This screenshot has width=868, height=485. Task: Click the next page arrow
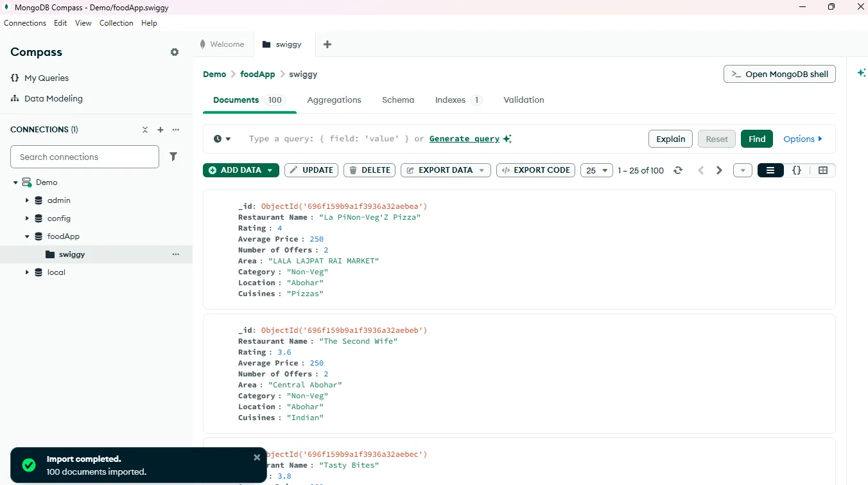click(x=719, y=170)
